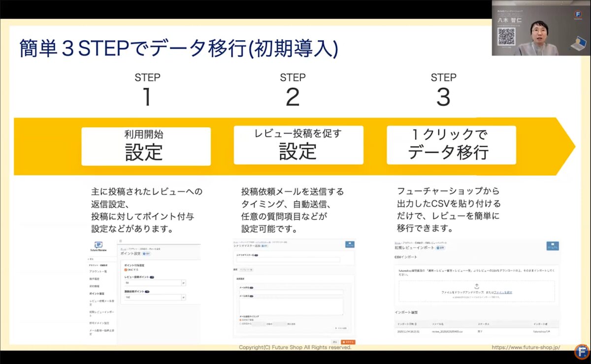Click the blue manual icon on the scenario screen
The width and height of the screenshot is (591, 364).
[x=350, y=244]
